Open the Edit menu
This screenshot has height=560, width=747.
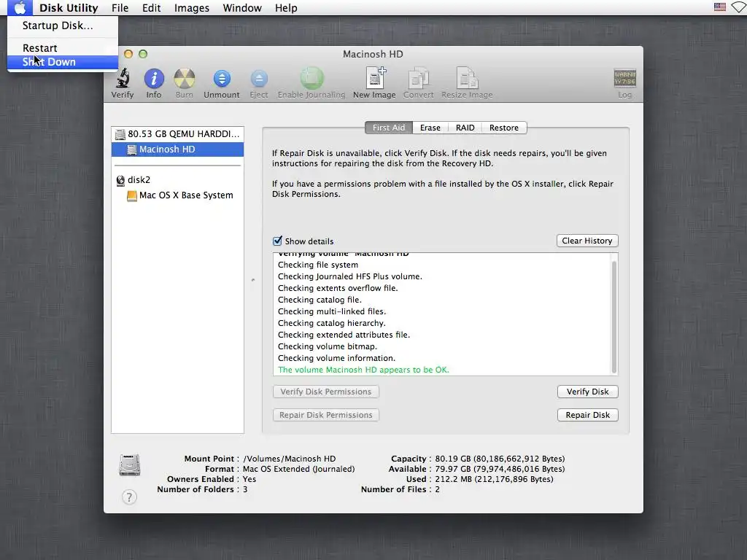click(152, 7)
